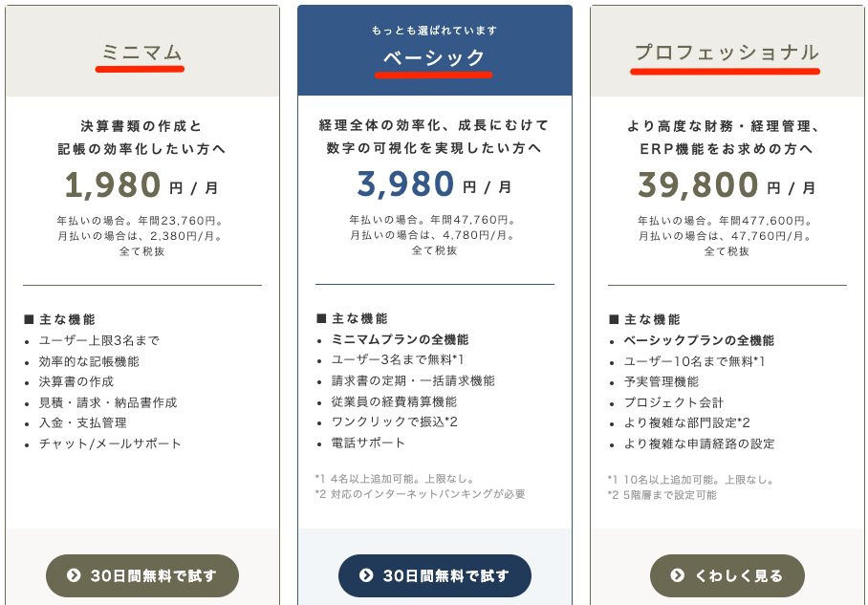
Task: Click the ミニマムプランの全機能 feature item
Action: pos(400,339)
